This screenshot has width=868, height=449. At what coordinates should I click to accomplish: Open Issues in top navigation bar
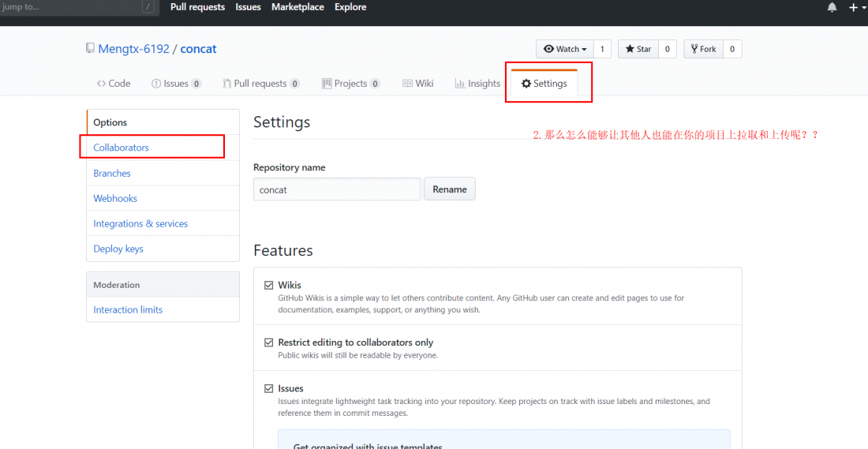[x=248, y=7]
